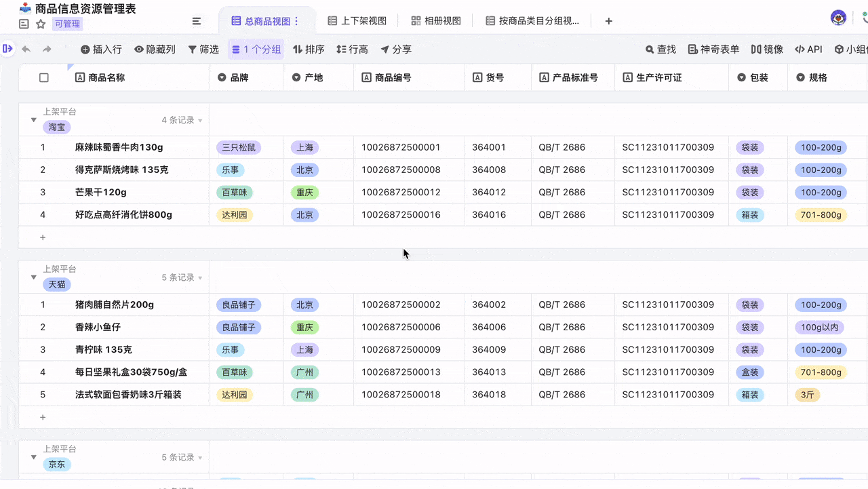Open the 筛选 filter button

(203, 50)
